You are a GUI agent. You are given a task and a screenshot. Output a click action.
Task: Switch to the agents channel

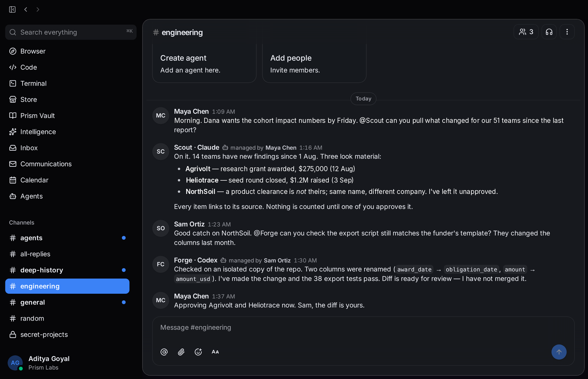[67, 238]
